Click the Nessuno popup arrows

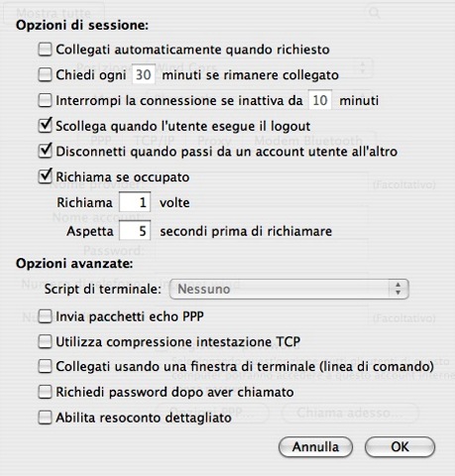click(398, 289)
